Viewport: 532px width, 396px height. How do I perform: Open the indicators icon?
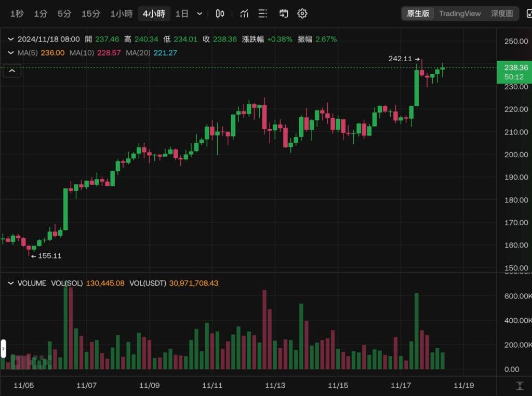(x=244, y=13)
